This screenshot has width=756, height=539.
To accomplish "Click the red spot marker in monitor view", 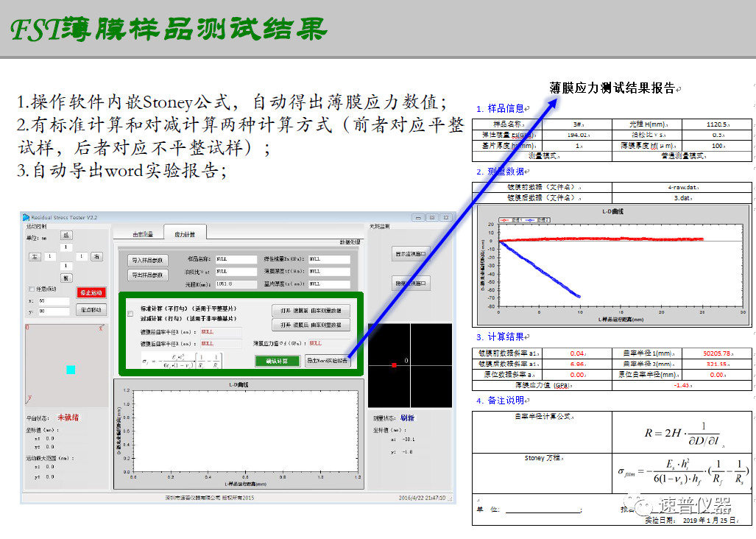I will click(x=395, y=365).
